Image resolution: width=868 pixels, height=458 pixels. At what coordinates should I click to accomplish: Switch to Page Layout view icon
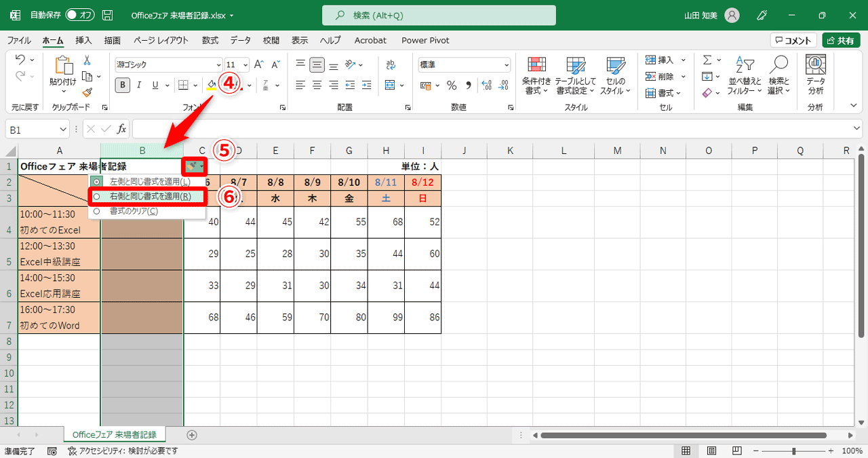[x=711, y=451]
